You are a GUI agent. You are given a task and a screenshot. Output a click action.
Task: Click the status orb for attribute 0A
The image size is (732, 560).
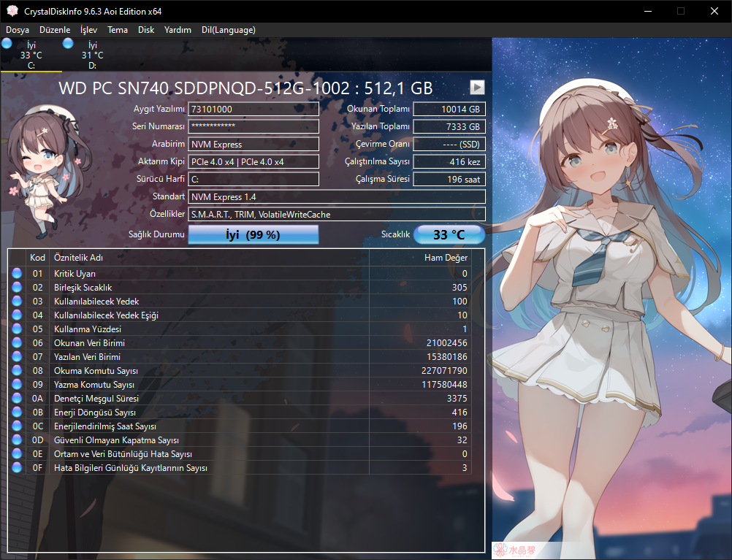click(17, 398)
